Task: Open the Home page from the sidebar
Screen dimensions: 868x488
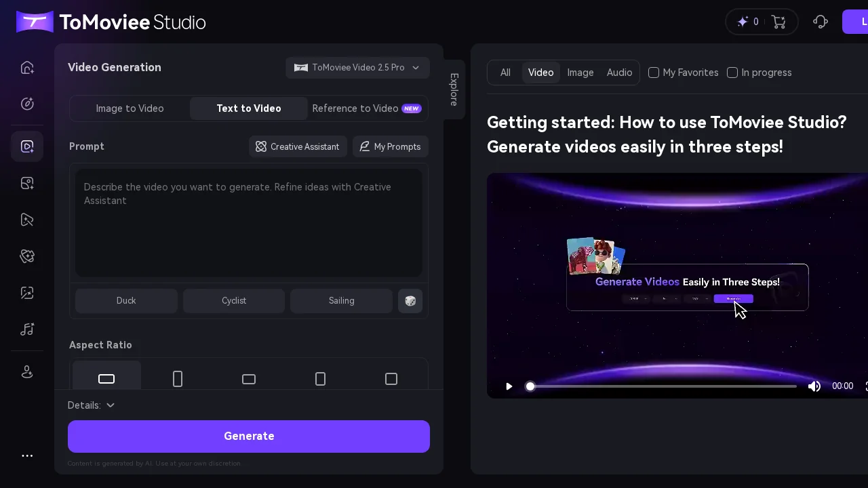Action: tap(27, 67)
